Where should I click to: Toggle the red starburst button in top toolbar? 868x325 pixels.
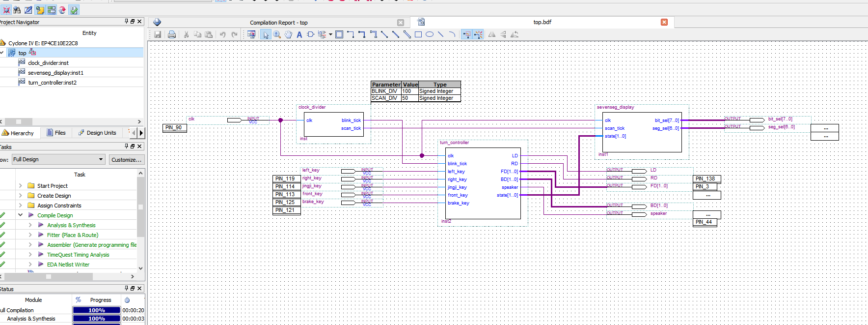6,10
